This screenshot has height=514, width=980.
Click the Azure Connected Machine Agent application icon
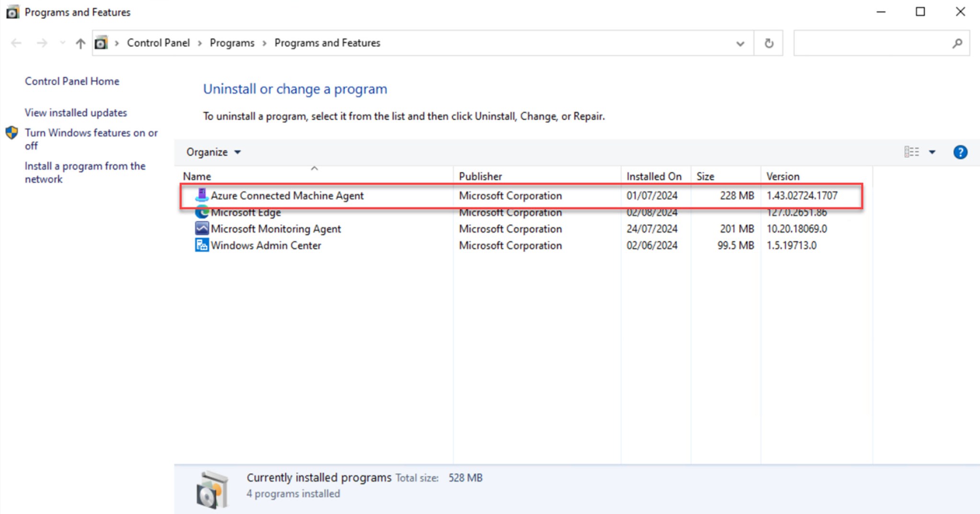[x=202, y=195]
